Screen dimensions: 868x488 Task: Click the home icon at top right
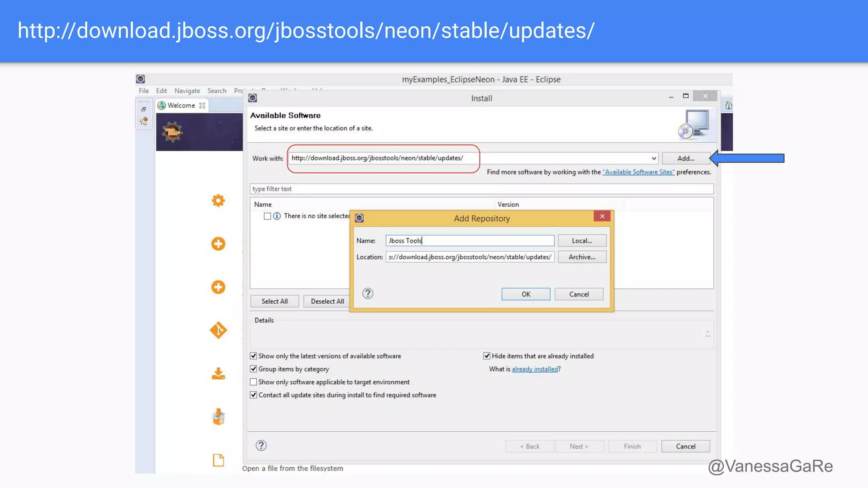[728, 105]
